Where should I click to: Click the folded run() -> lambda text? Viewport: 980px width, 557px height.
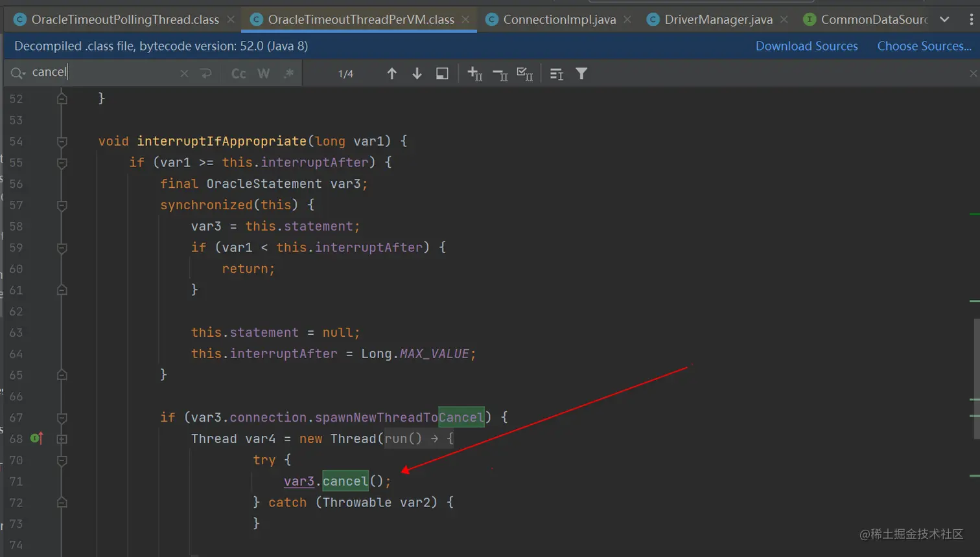tap(419, 438)
